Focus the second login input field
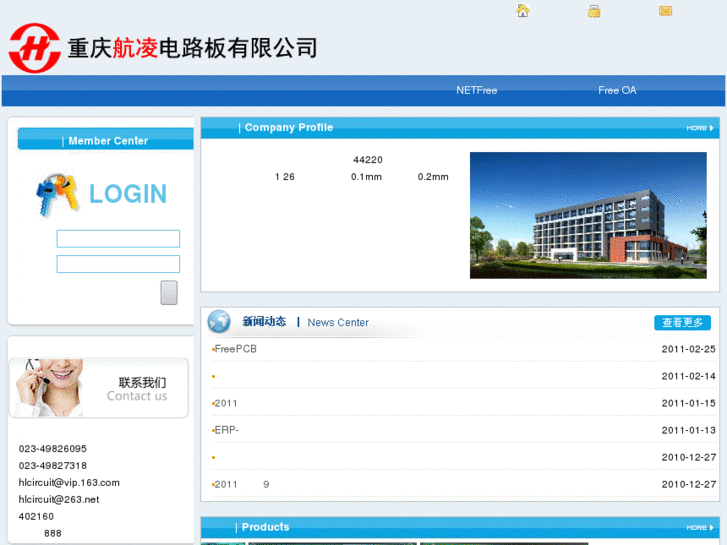This screenshot has width=727, height=545. (x=118, y=264)
